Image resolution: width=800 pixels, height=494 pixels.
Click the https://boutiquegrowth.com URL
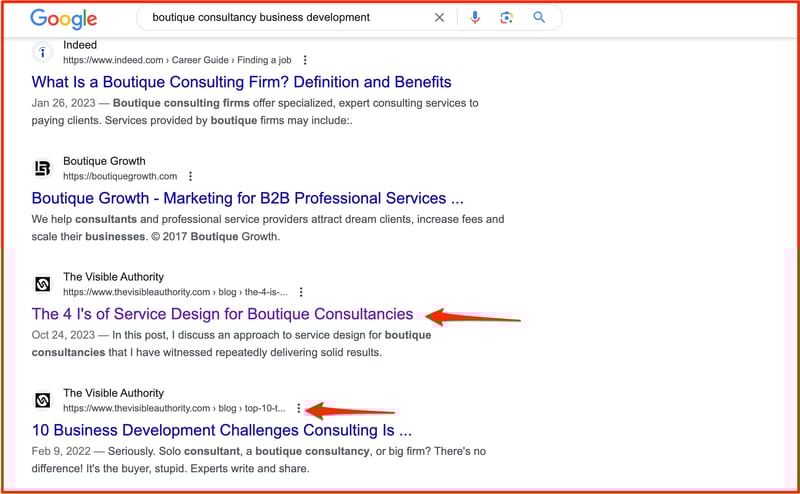tap(120, 176)
